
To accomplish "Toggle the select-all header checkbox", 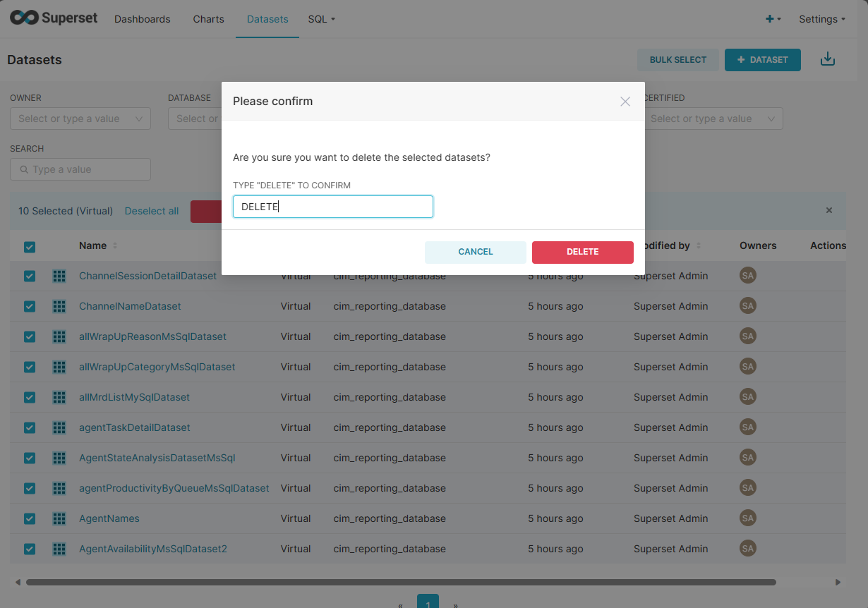I will 30,247.
